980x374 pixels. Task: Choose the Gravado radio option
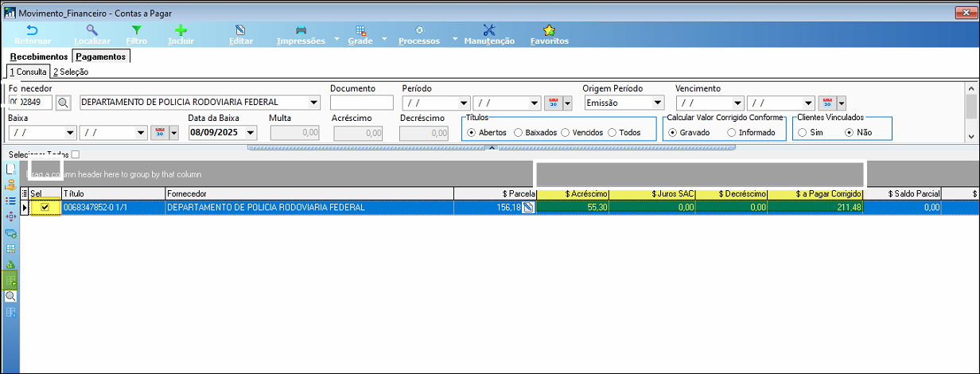tap(672, 133)
